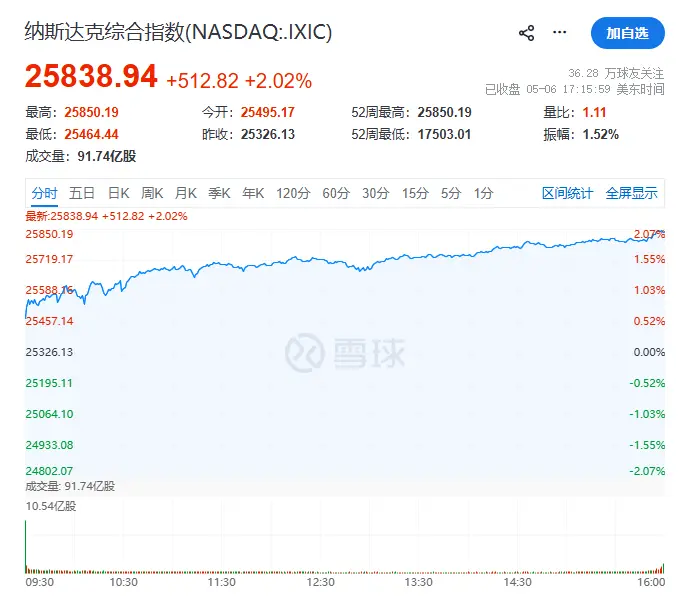682x604 pixels.
Task: Click the 13:30 time axis label
Action: tap(418, 582)
